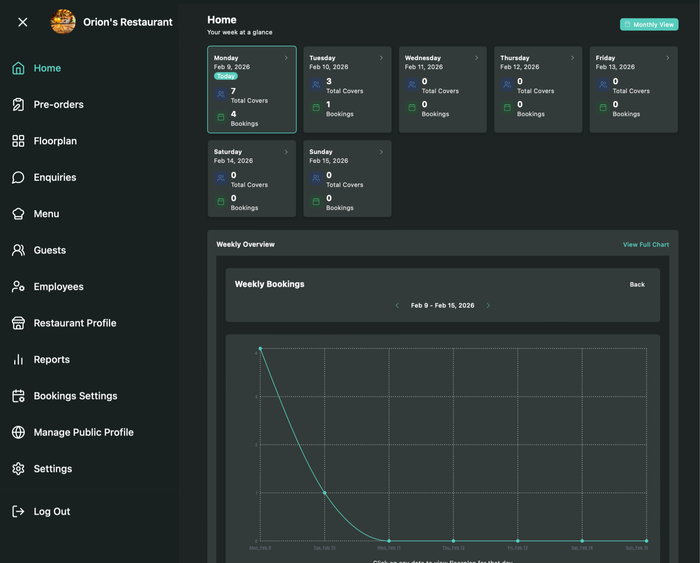Click the Manage Public Profile globe icon
This screenshot has width=700, height=563.
tap(18, 433)
